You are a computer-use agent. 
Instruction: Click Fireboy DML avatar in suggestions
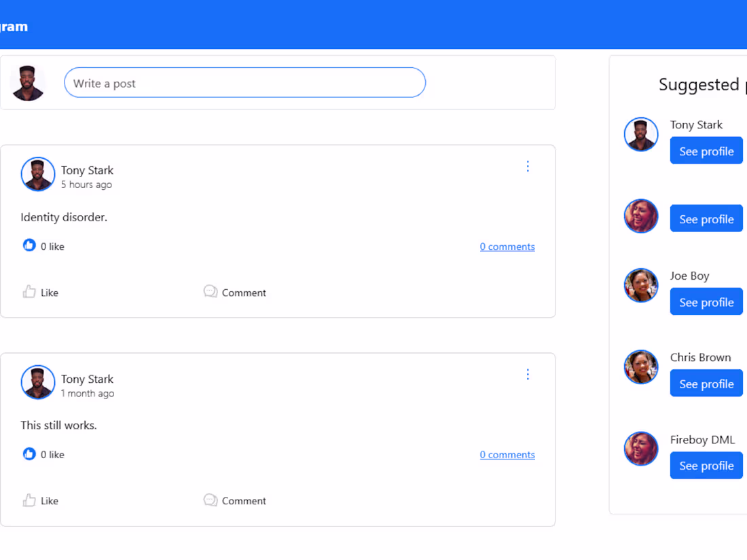(x=641, y=449)
